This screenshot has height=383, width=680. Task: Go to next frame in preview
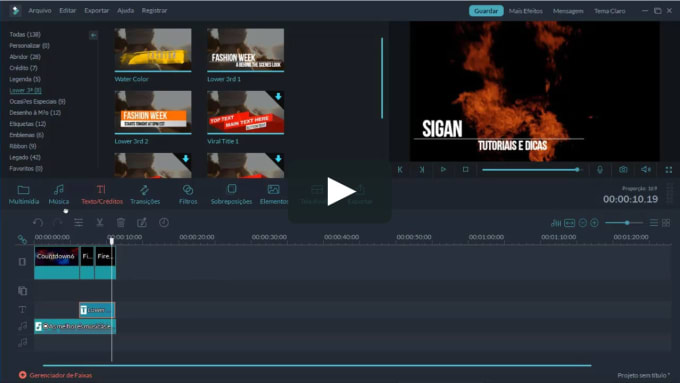422,170
